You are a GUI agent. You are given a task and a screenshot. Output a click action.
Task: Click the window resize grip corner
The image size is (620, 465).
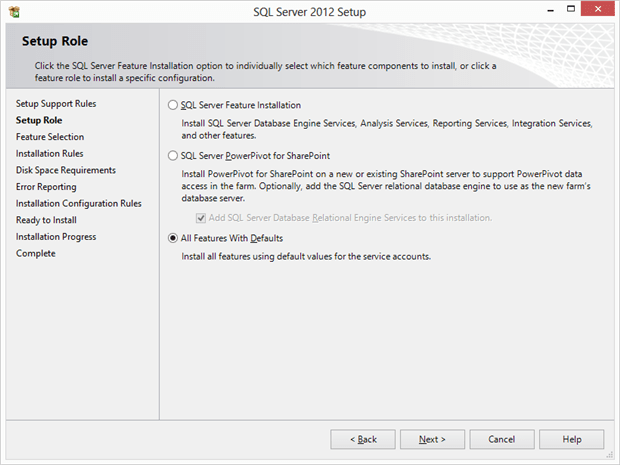(x=609, y=455)
